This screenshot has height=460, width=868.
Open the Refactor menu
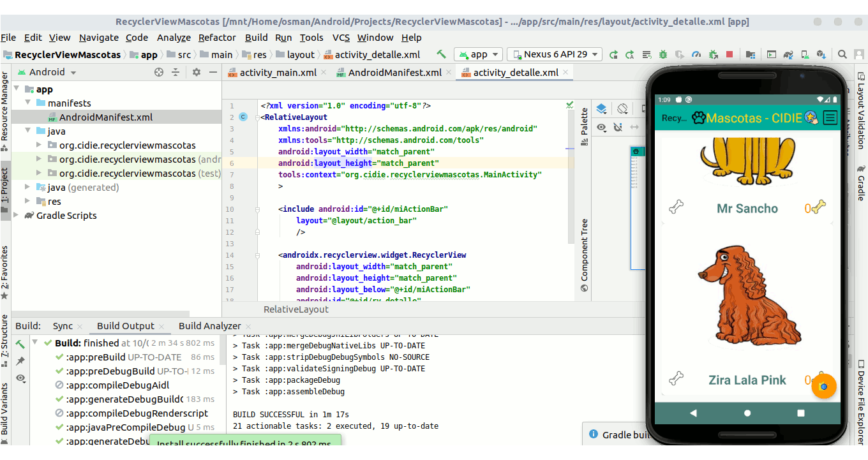[x=217, y=38]
